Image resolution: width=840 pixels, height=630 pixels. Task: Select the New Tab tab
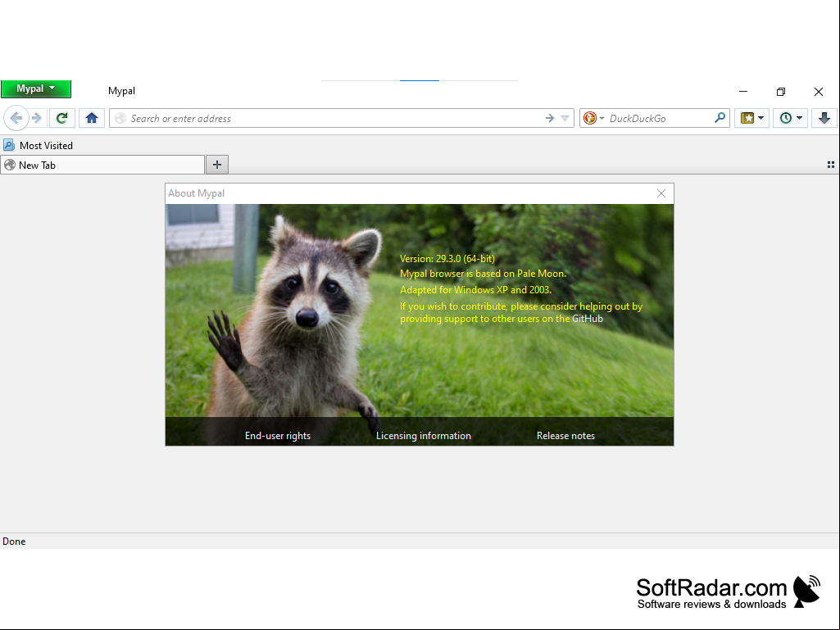(x=102, y=165)
